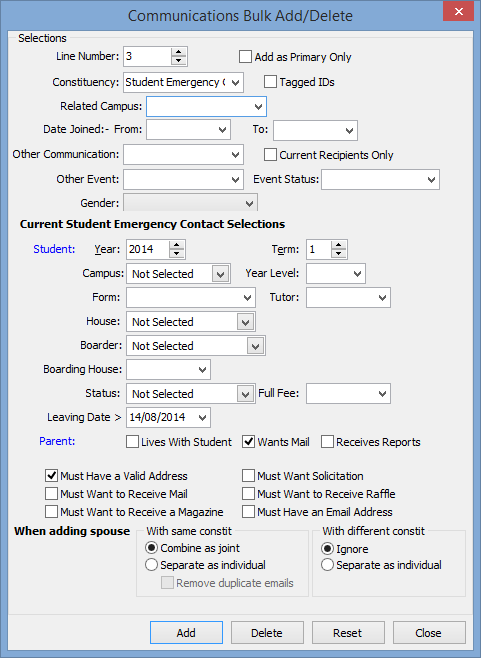This screenshot has width=481, height=658.
Task: Open the Constituency dropdown
Action: 235,82
